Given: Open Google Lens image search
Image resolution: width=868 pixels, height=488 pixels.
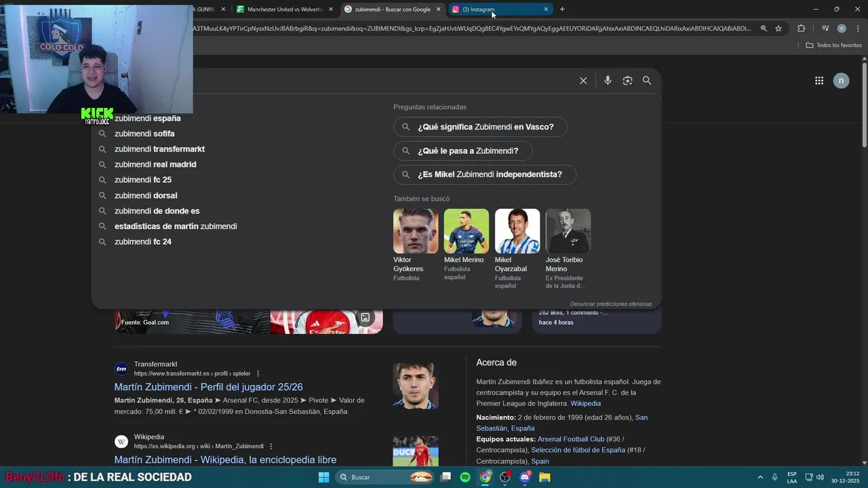Looking at the screenshot, I should (627, 81).
